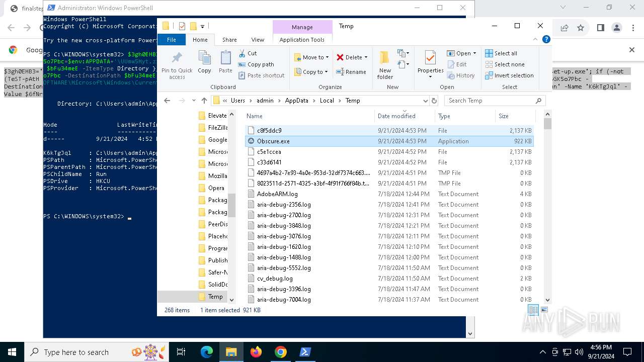Click Cut in the Clipboard group
Viewport: 644px width, 362px height.
point(248,53)
